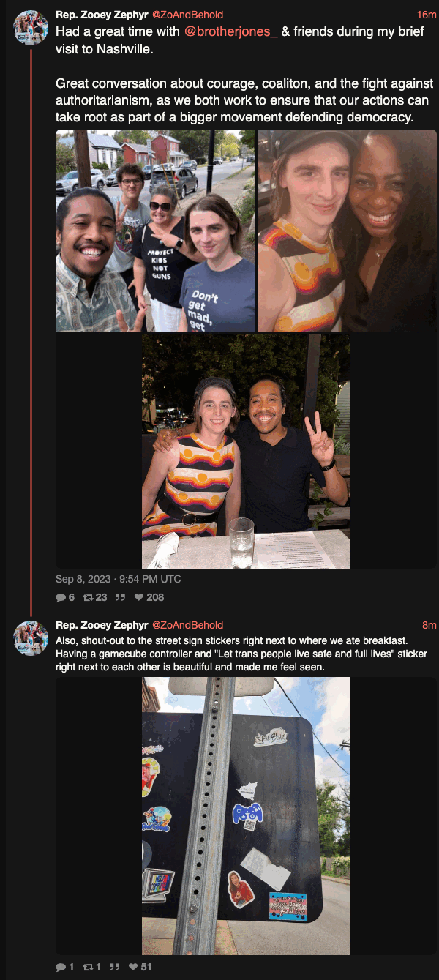Open the @brotherjones_ mention link

coord(231,32)
